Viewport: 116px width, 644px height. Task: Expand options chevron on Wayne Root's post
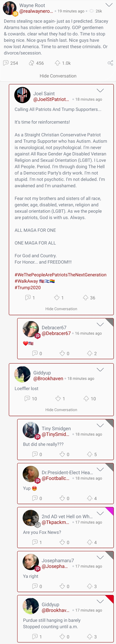pyautogui.click(x=109, y=5)
